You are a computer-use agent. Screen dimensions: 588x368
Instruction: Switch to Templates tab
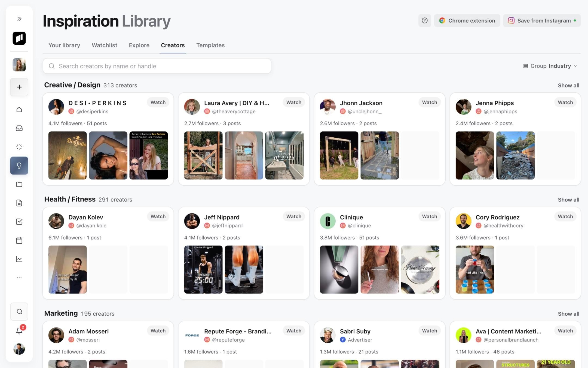point(210,45)
